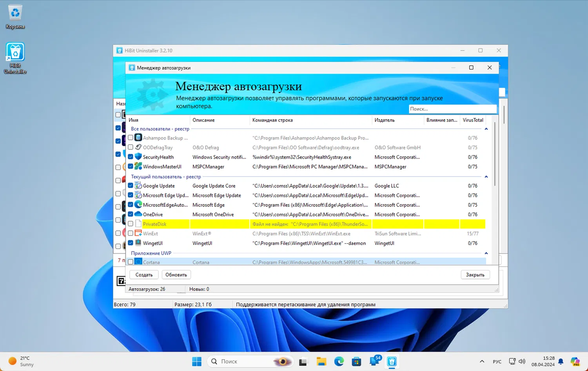Click the Microsoft Edge Upd... entry icon

coord(138,195)
